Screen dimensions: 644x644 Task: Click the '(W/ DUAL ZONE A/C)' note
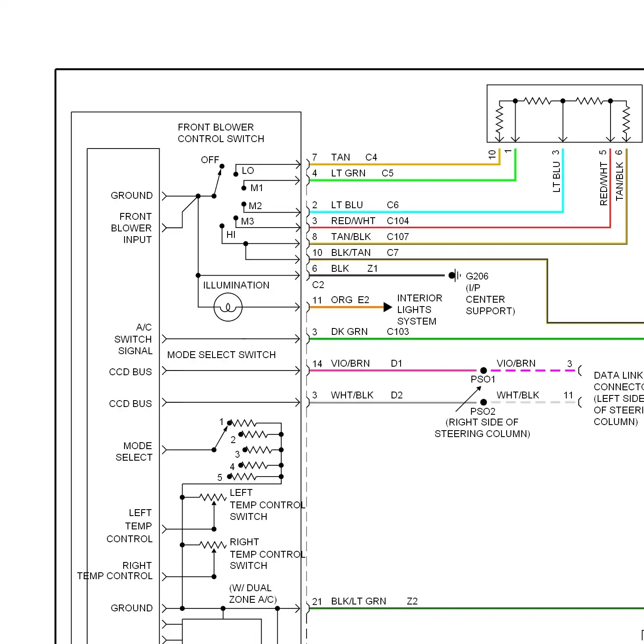253,594
